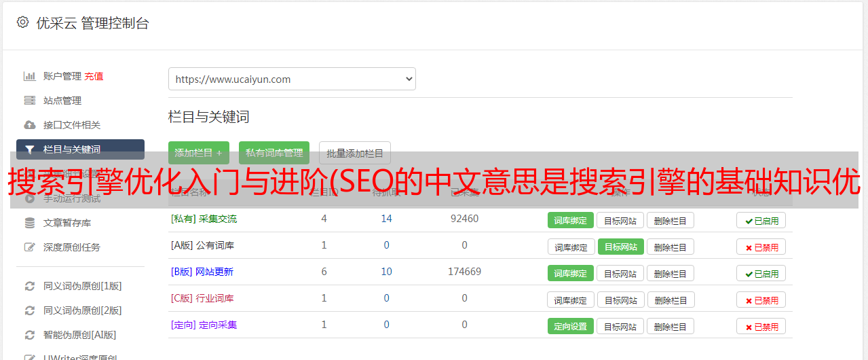This screenshot has width=868, height=360.
Task: Click the cloud upload icon for 接口文件相关
Action: pos(30,125)
